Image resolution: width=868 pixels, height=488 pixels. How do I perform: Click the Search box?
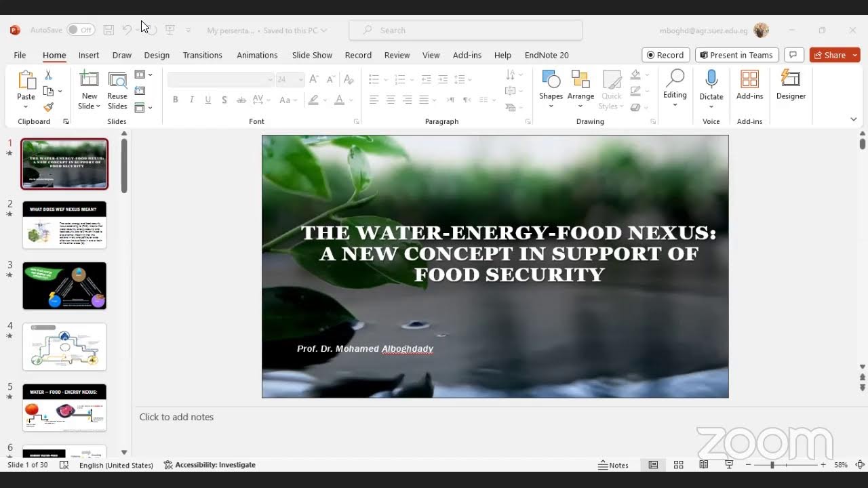(466, 30)
